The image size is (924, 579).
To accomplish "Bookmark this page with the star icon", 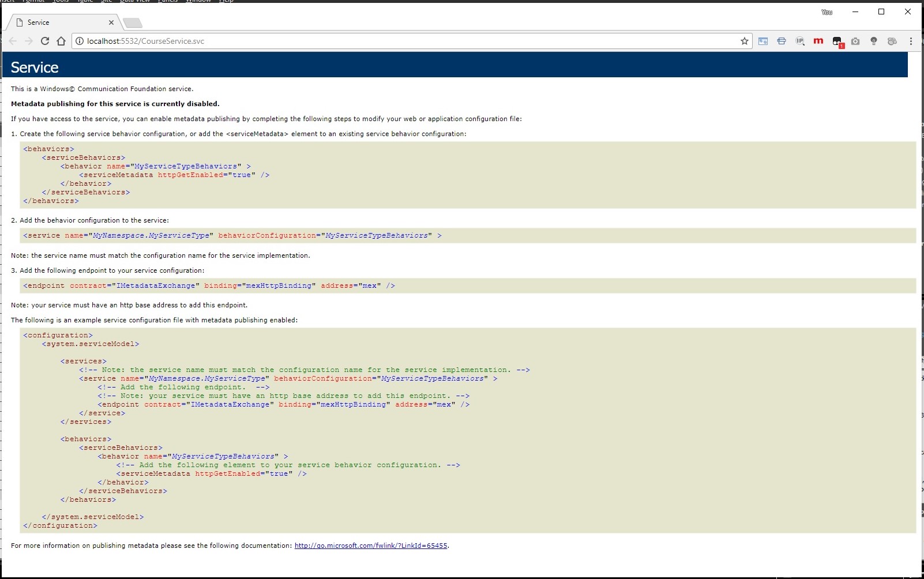I will click(x=745, y=41).
